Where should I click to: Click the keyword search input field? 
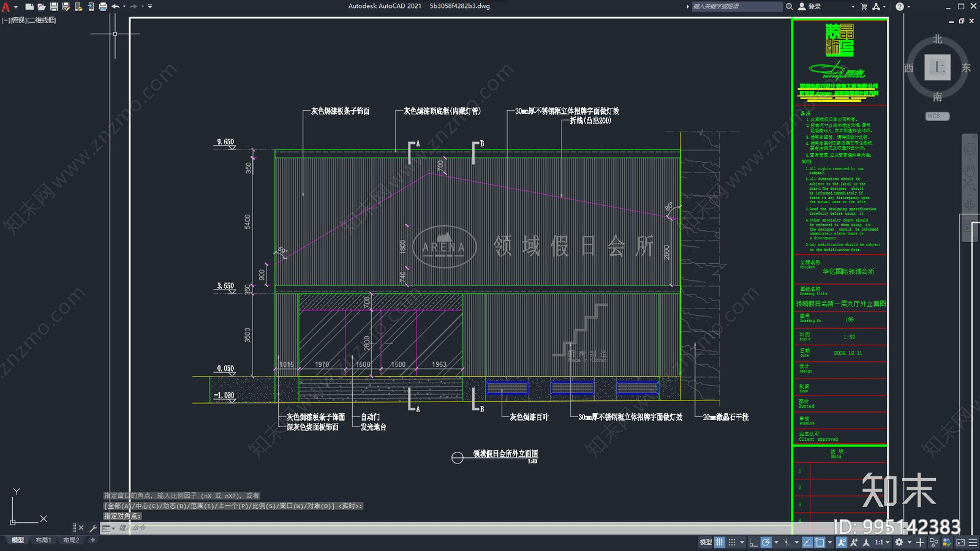coord(737,6)
